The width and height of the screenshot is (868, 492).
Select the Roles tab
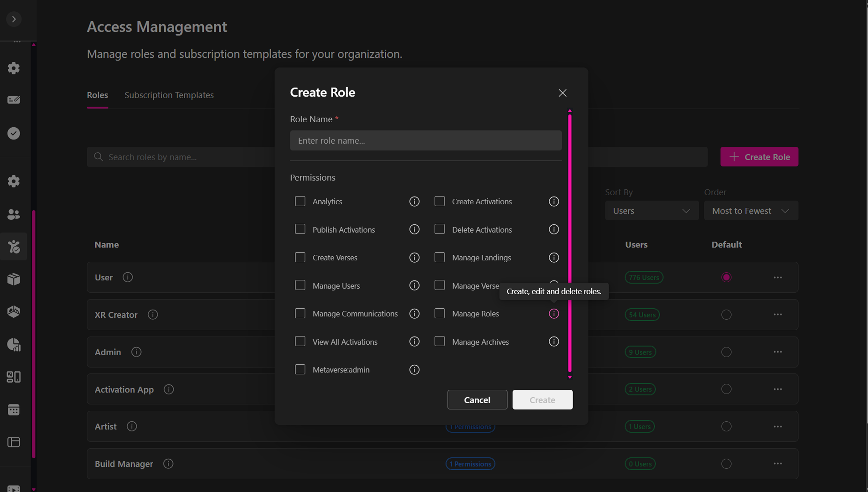coord(97,95)
